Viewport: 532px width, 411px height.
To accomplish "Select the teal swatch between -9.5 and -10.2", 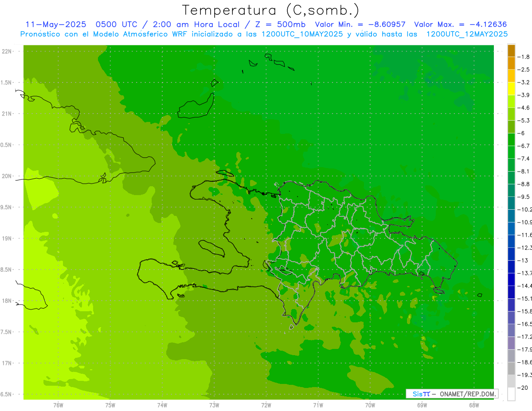I will coord(511,203).
